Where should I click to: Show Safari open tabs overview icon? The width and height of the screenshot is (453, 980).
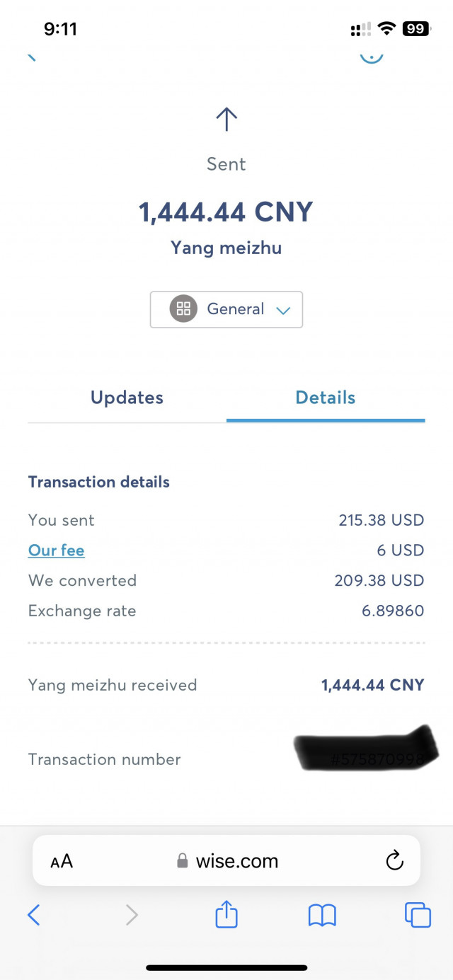point(418,915)
